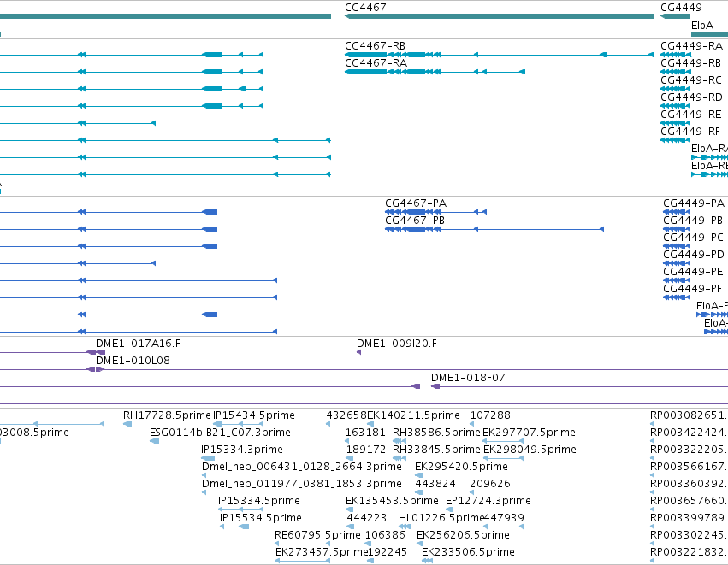Click feature 192245 label
This screenshot has width=728, height=565.
[x=388, y=552]
